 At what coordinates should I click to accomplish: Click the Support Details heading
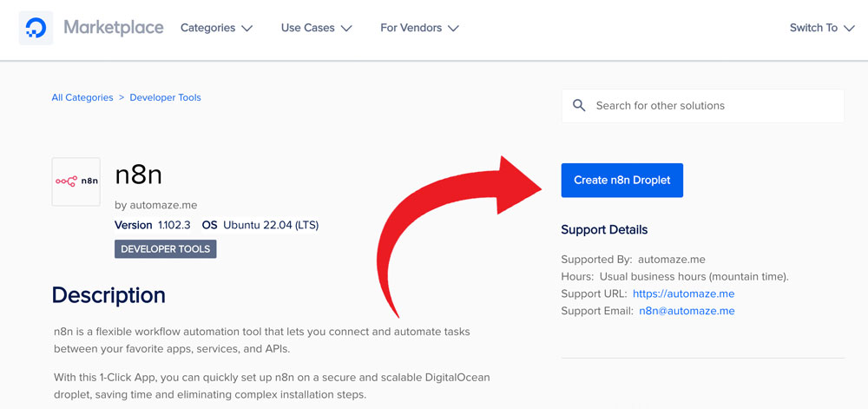pyautogui.click(x=604, y=229)
